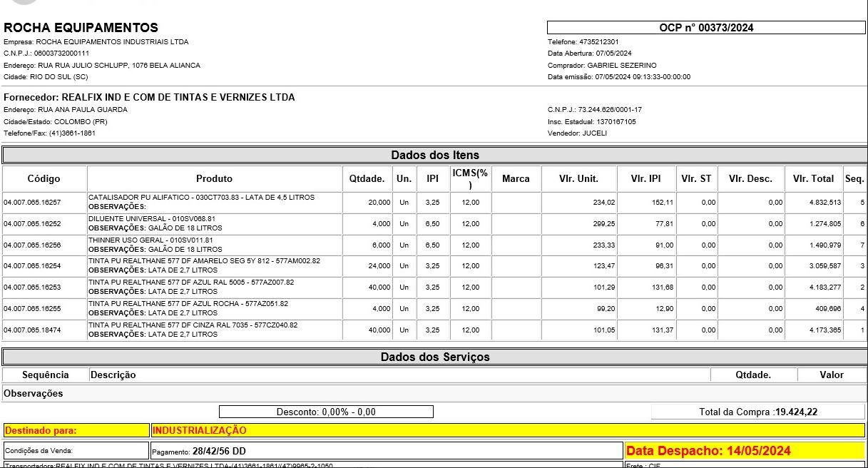Select code 04.007.065.18474 cell

[x=32, y=330]
